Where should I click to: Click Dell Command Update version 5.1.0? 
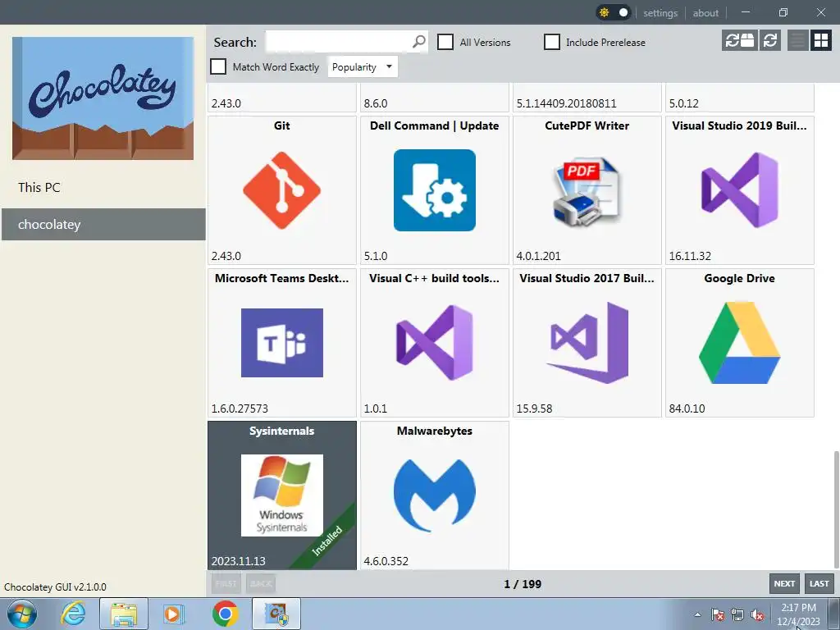(376, 256)
